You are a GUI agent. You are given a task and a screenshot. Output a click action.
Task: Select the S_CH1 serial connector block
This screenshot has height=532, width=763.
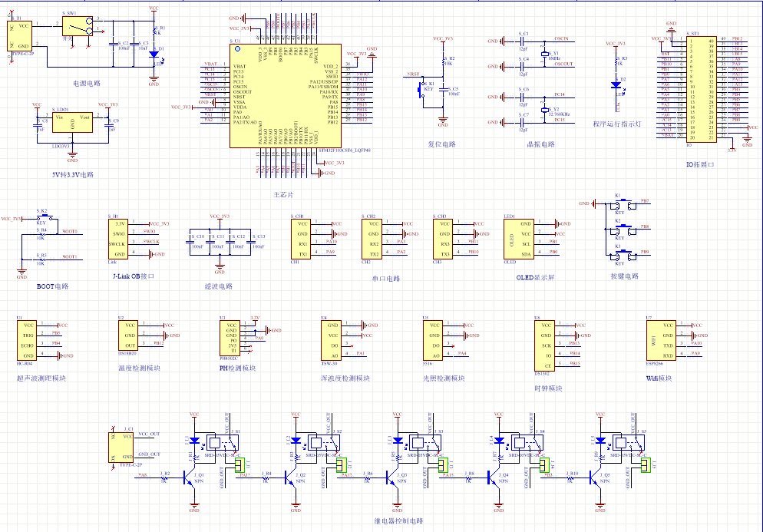(x=301, y=239)
